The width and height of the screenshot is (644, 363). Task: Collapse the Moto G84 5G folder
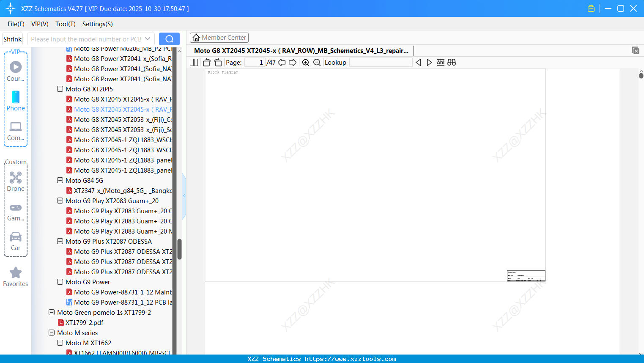point(60,181)
